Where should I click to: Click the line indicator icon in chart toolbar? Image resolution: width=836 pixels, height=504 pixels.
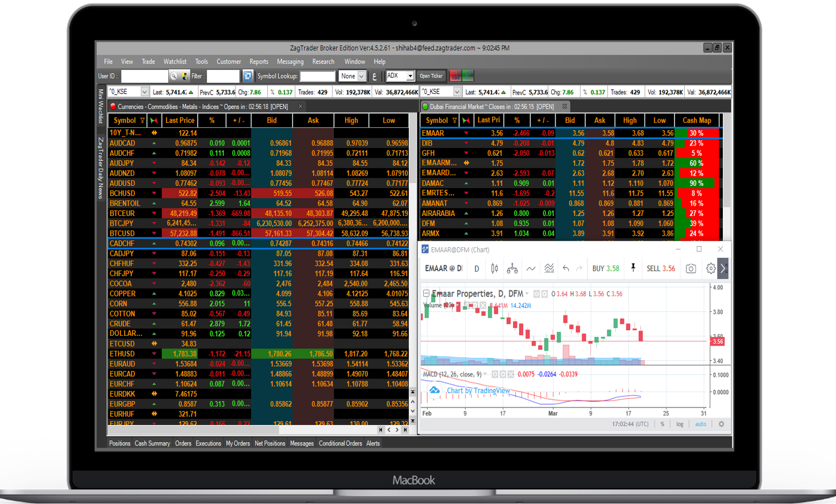(531, 269)
